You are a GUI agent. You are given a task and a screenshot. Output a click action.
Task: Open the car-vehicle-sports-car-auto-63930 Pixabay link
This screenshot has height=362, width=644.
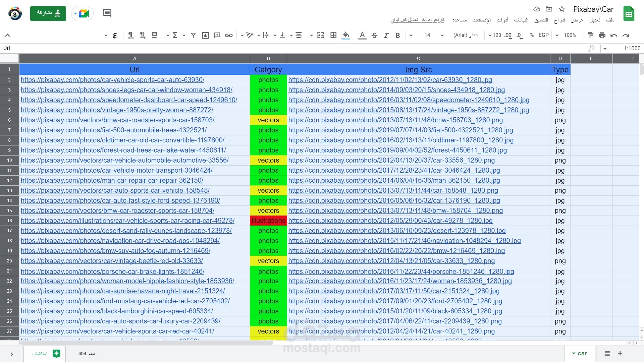click(x=112, y=80)
